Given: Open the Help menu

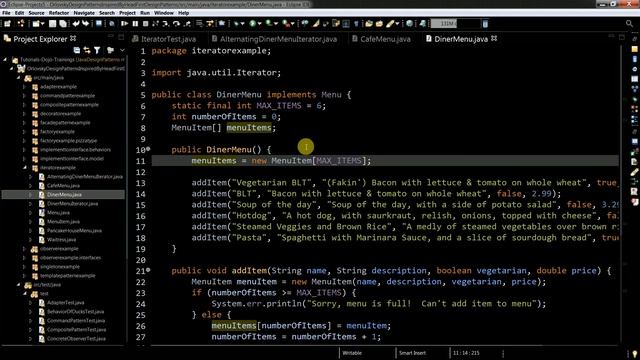Looking at the screenshot, I should (x=184, y=13).
